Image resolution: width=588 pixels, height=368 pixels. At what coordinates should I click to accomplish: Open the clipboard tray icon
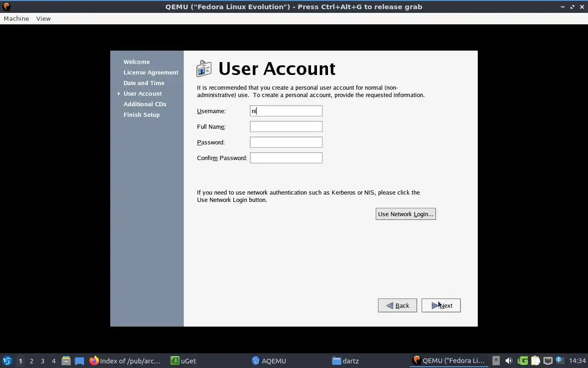point(535,361)
